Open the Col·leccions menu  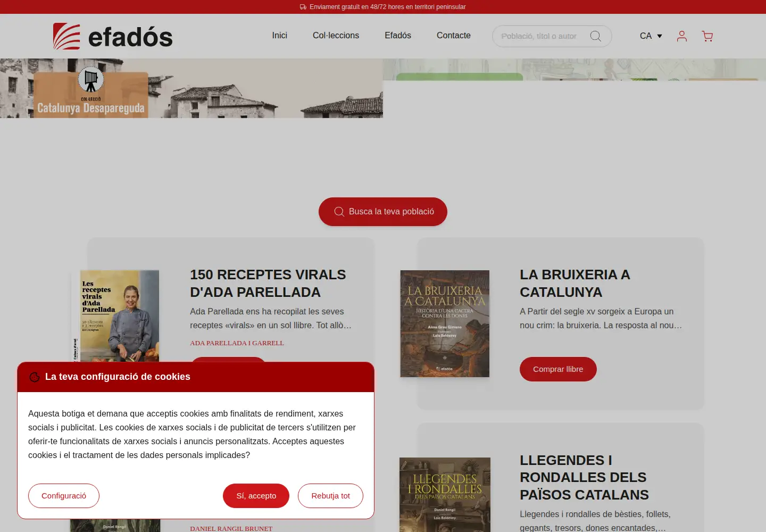(x=336, y=36)
